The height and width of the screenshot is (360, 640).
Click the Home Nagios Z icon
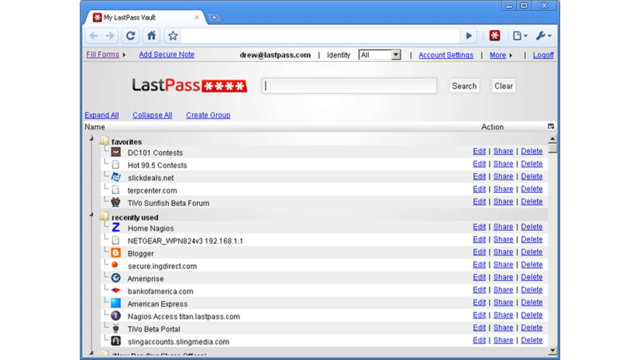click(x=116, y=227)
